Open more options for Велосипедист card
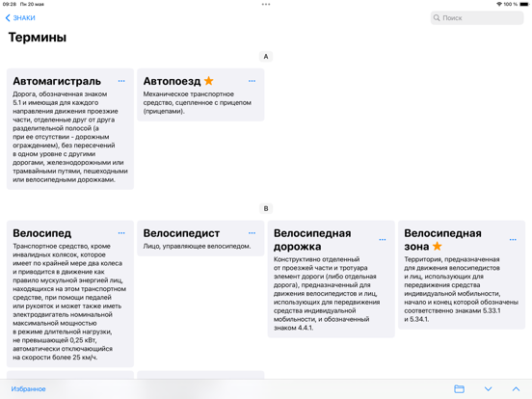The height and width of the screenshot is (399, 532). click(x=252, y=233)
